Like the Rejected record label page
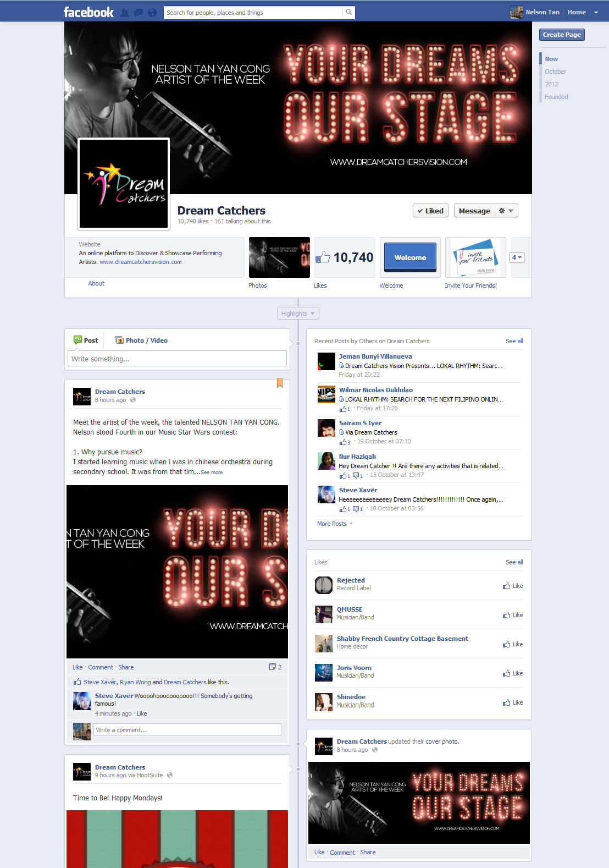Viewport: 609px width, 868px height. 513,586
